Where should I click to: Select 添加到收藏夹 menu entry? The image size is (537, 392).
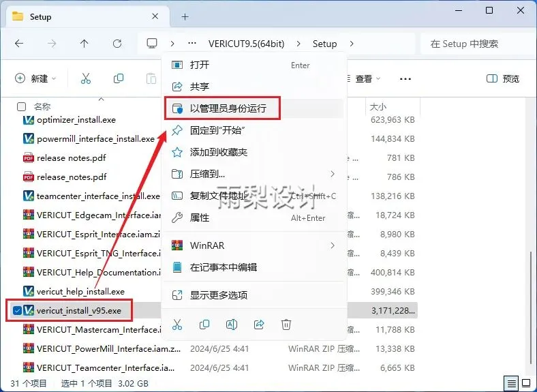(254, 152)
